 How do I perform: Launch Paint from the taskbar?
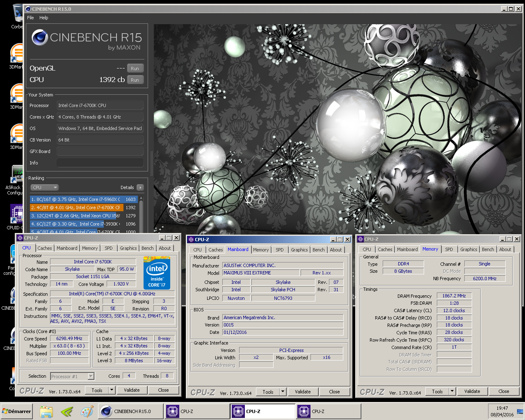[87, 411]
